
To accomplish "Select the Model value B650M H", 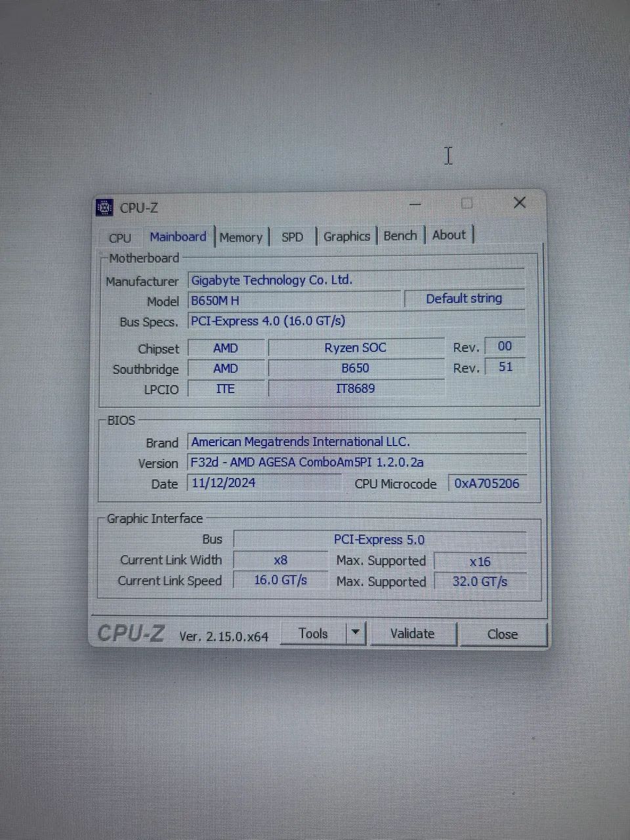I will pos(293,301).
